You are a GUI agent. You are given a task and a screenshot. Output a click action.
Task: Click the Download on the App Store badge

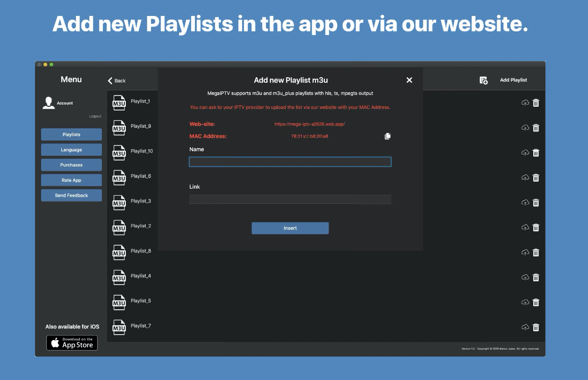(72, 343)
